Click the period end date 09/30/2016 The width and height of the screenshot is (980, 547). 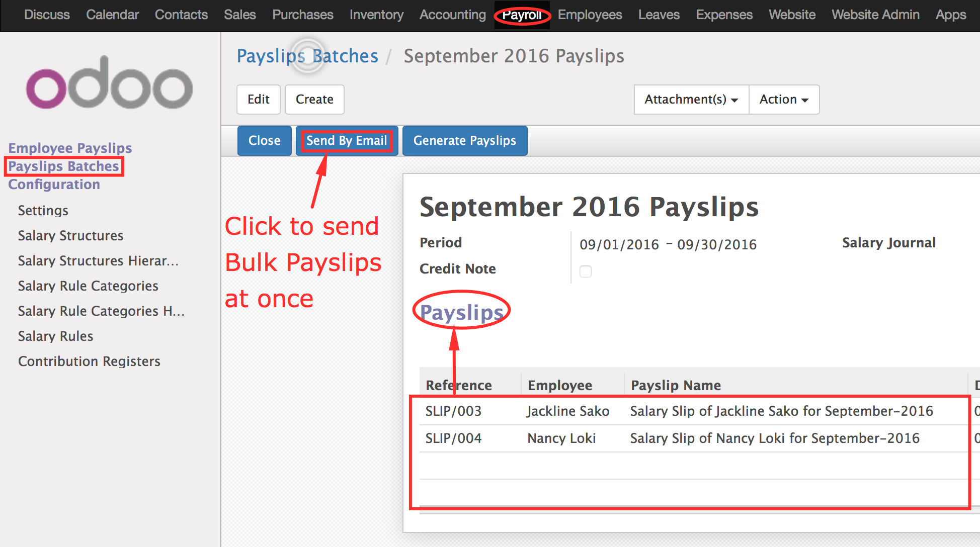(717, 244)
